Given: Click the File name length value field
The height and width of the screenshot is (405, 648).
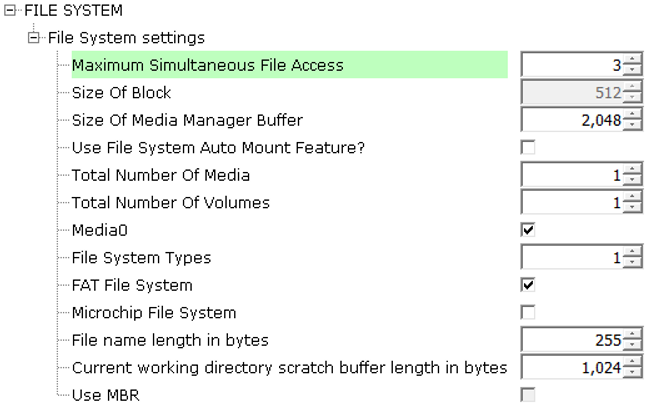Looking at the screenshot, I should [x=572, y=340].
